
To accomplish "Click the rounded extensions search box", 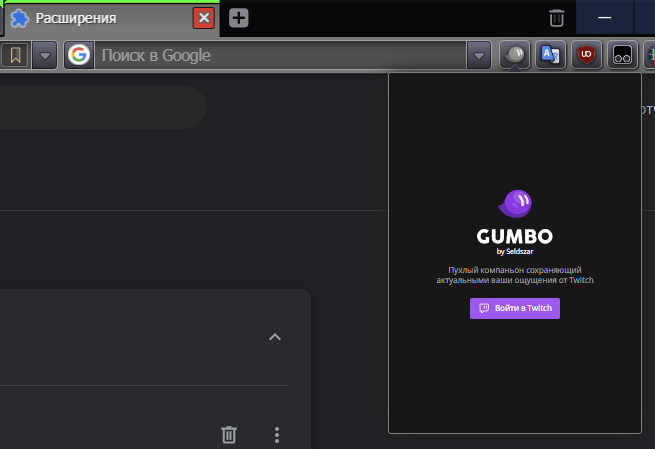I will pyautogui.click(x=103, y=107).
